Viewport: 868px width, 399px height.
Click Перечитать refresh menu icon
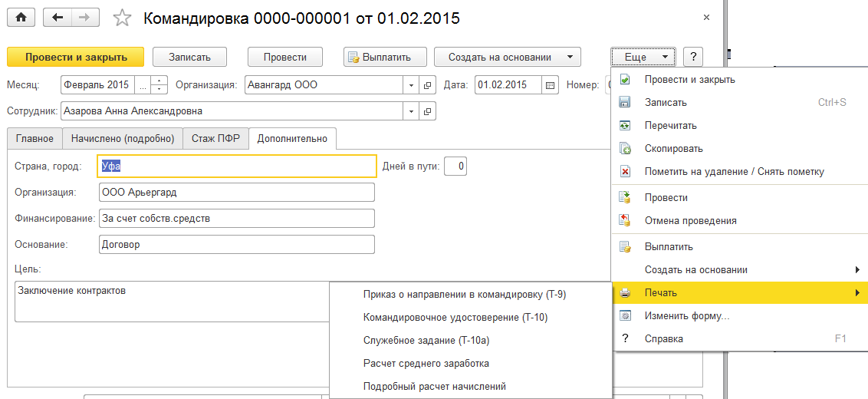click(x=625, y=126)
